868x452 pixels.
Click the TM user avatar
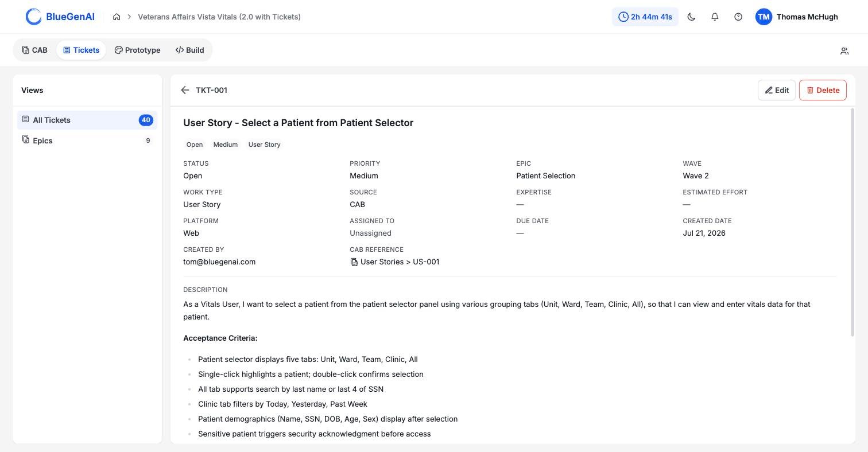[764, 17]
